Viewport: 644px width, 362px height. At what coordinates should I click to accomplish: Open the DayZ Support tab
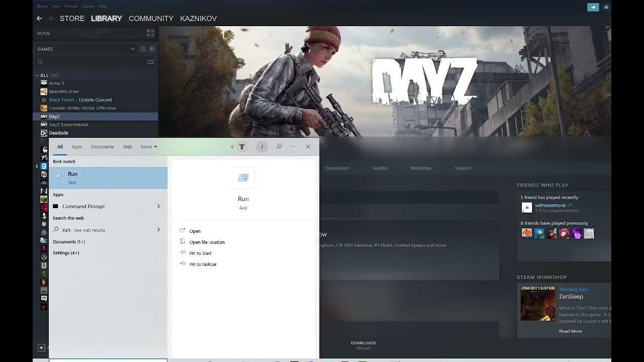[463, 168]
